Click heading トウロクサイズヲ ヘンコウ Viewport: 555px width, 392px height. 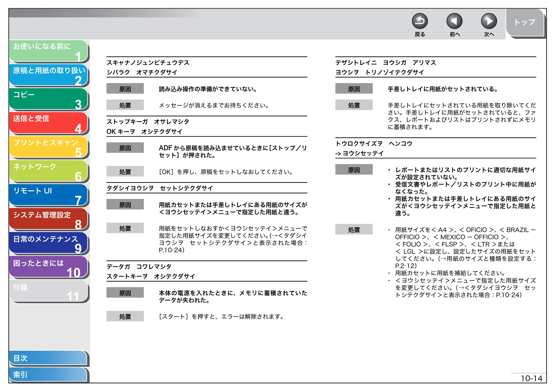(x=374, y=144)
